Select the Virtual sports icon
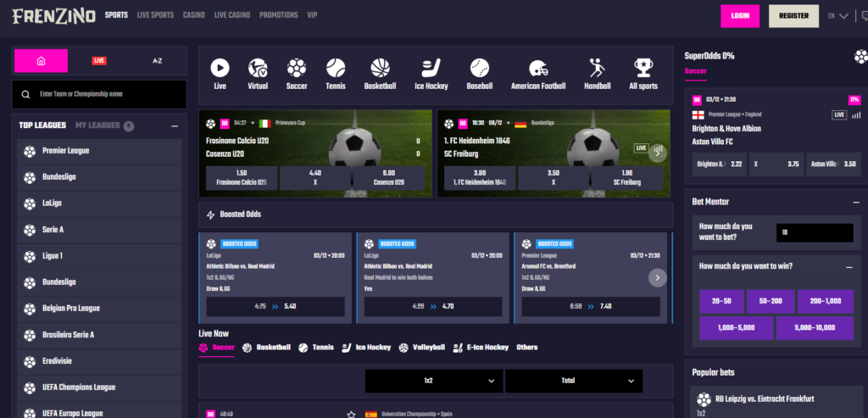 tap(258, 68)
